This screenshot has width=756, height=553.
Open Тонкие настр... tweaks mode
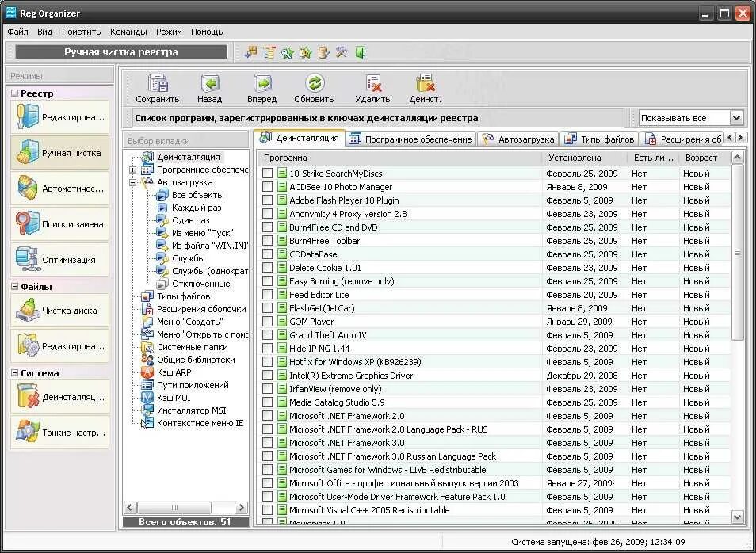pos(60,433)
